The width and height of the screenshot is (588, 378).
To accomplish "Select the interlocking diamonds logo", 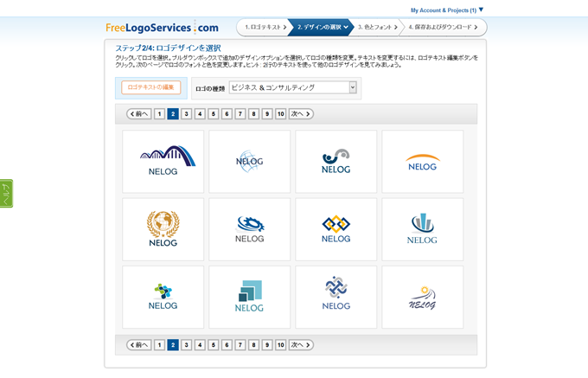I will click(336, 229).
